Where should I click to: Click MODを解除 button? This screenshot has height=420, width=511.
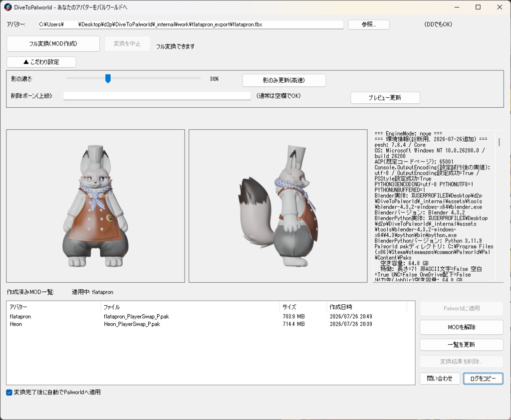(x=462, y=327)
